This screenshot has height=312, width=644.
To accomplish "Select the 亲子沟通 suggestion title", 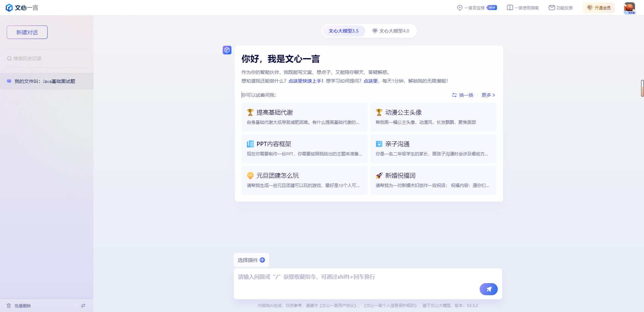I will (397, 144).
